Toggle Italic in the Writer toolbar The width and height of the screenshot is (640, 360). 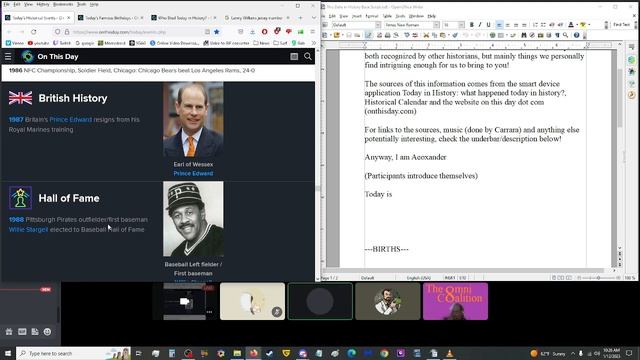480,25
